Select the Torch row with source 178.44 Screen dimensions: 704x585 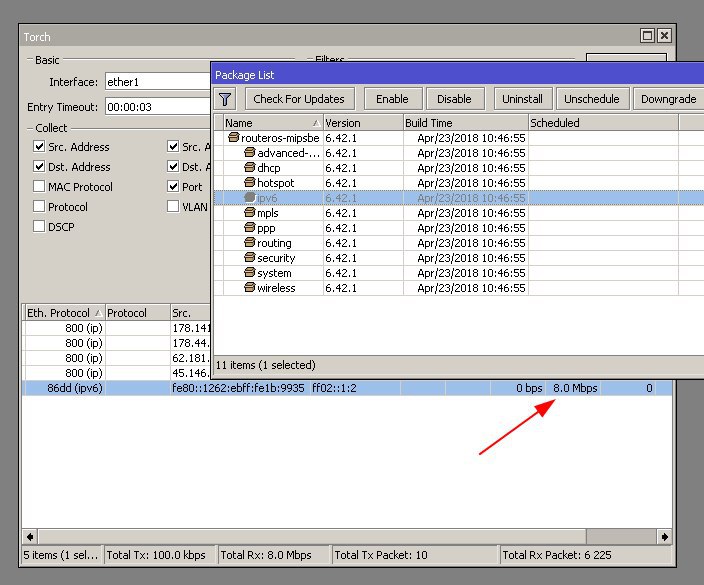pyautogui.click(x=117, y=343)
